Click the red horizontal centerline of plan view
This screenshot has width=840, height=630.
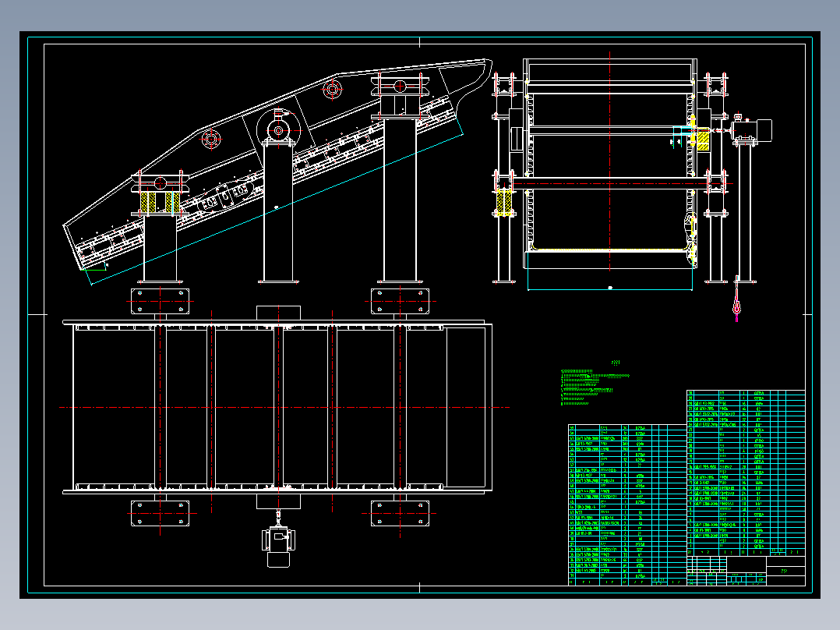pyautogui.click(x=284, y=408)
